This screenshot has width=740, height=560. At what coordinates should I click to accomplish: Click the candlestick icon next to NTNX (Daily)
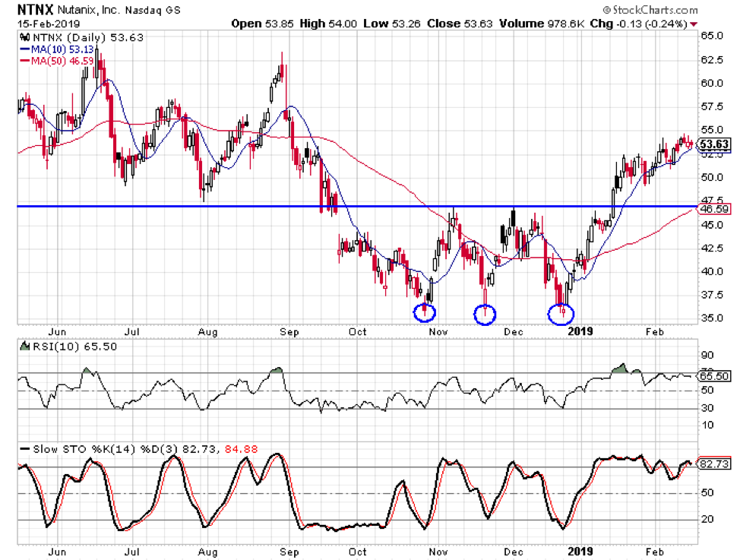click(x=25, y=37)
